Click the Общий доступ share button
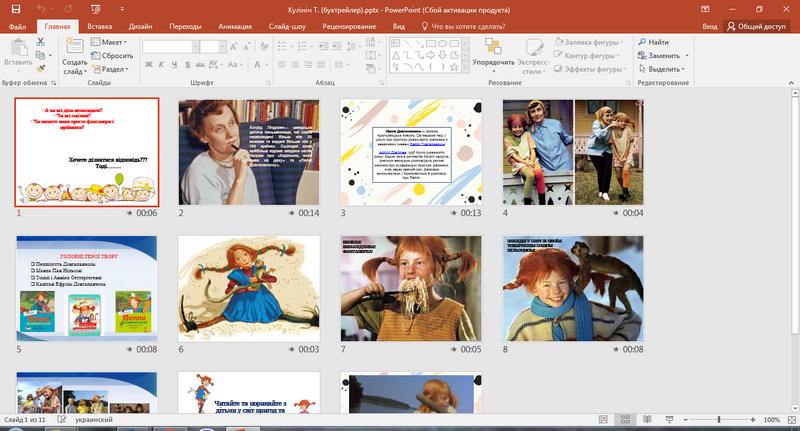This screenshot has height=431, width=800. (757, 27)
